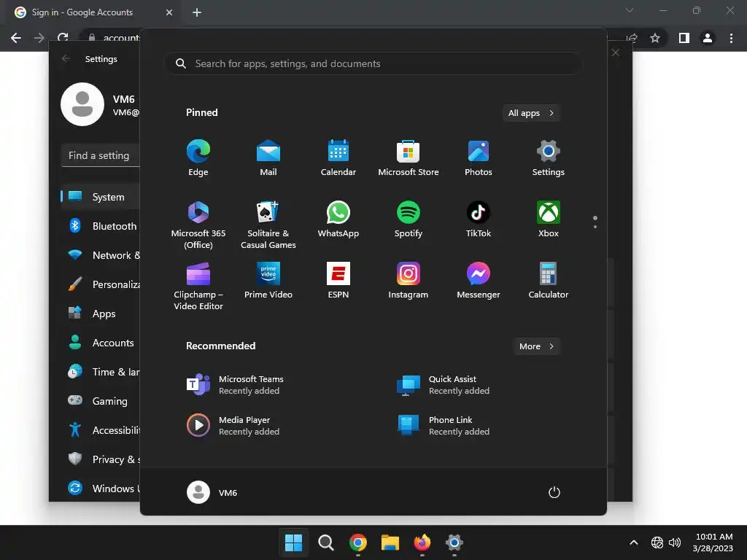The height and width of the screenshot is (560, 747).
Task: Open the Xbox app
Action: point(549,219)
